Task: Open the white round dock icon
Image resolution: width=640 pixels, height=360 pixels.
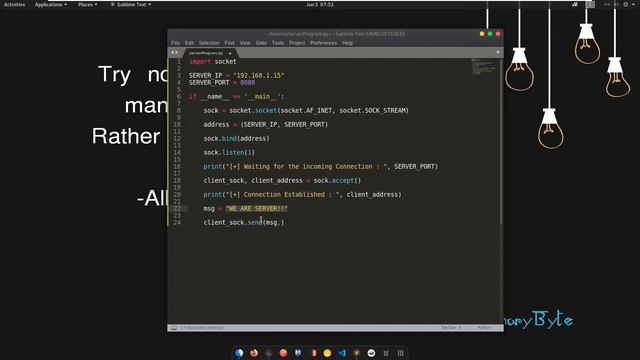Action: [371, 353]
